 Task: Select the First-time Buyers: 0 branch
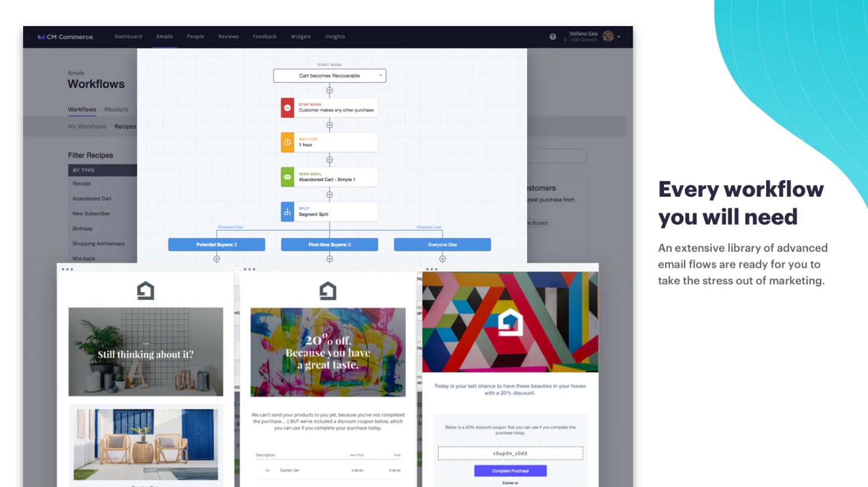pos(330,245)
